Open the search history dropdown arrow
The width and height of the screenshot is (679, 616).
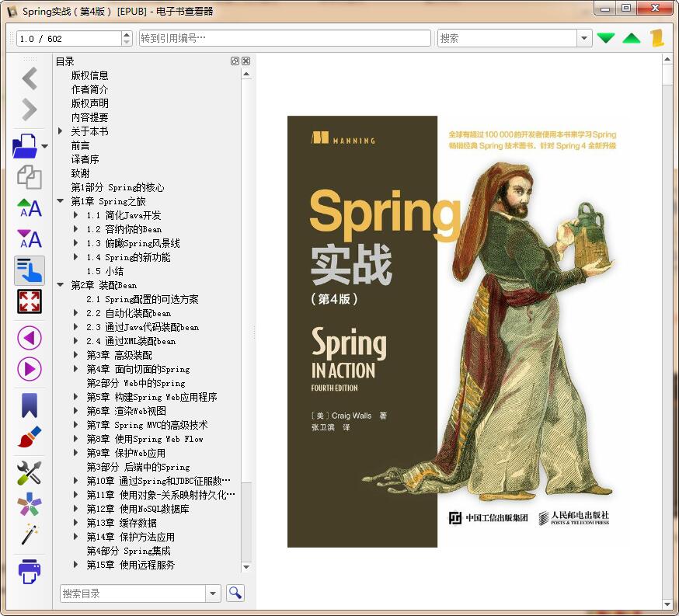point(584,38)
